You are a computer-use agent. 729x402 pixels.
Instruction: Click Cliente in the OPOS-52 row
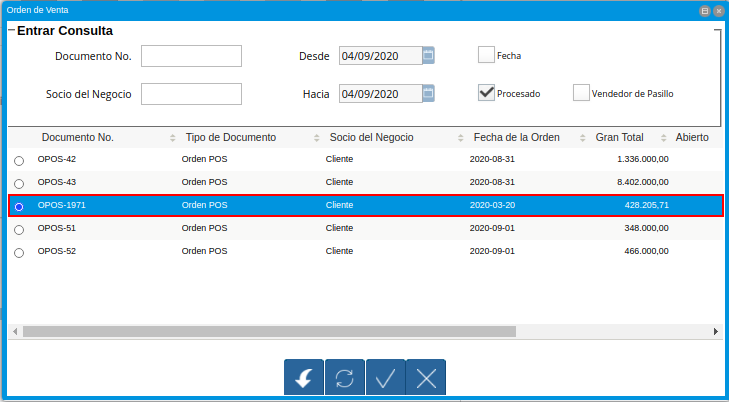[x=339, y=251]
